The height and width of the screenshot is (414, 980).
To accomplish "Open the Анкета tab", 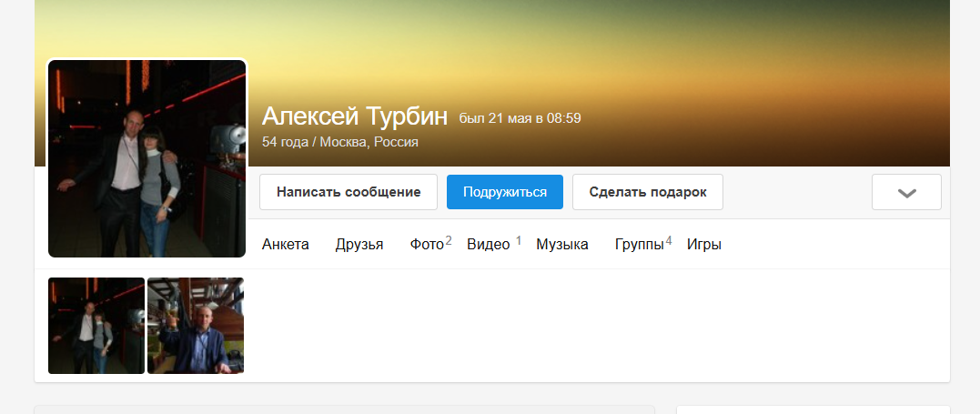I will (x=285, y=245).
